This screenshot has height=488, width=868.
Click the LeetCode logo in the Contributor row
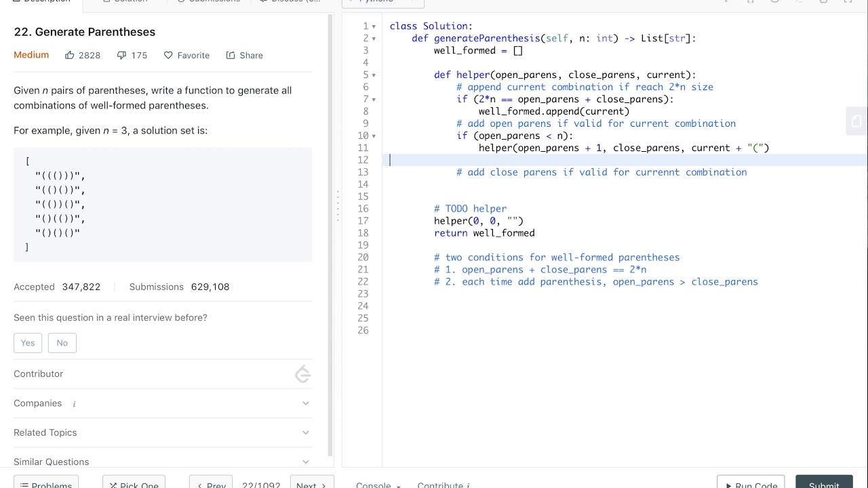pyautogui.click(x=303, y=374)
